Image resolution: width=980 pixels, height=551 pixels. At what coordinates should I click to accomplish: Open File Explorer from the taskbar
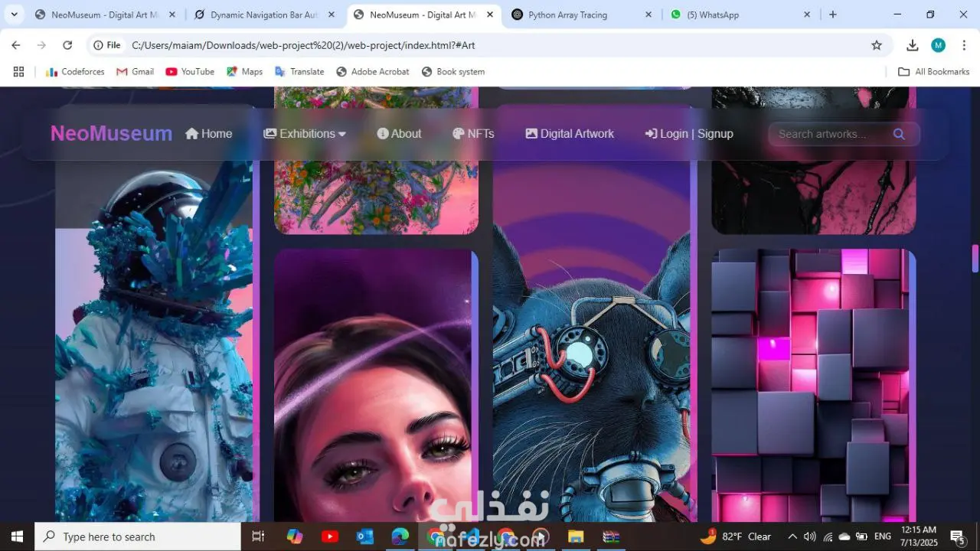(x=576, y=536)
